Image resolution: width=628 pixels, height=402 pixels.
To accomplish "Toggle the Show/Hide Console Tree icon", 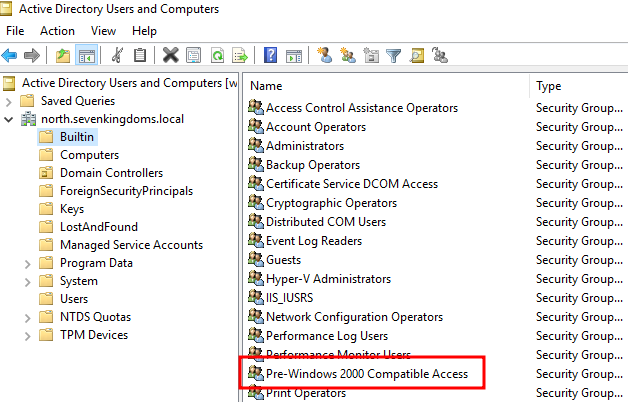I will click(86, 56).
